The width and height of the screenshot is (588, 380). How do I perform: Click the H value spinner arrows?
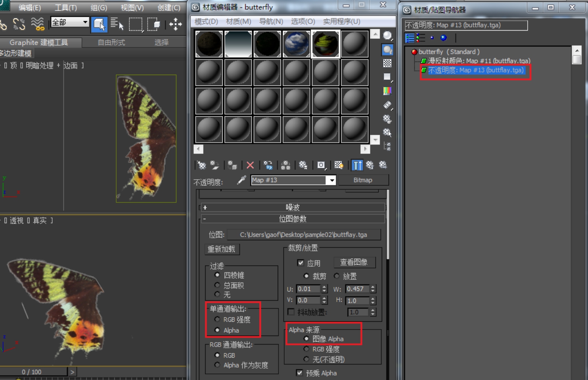click(373, 301)
